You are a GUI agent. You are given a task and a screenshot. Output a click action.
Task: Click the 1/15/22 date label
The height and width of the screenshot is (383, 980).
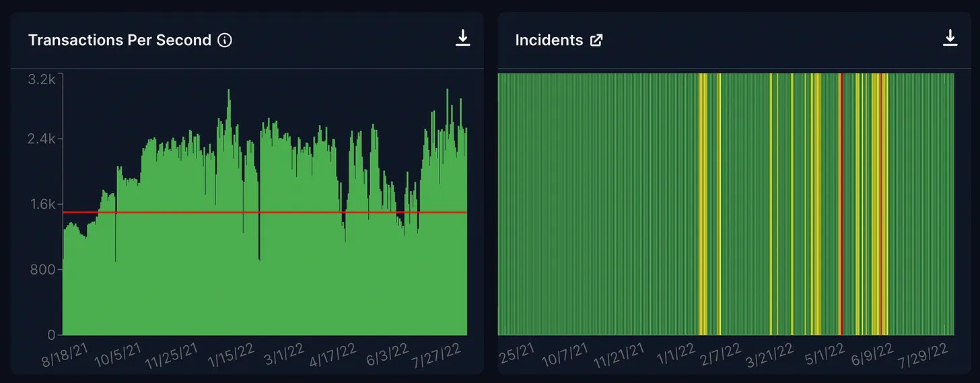[x=232, y=354]
